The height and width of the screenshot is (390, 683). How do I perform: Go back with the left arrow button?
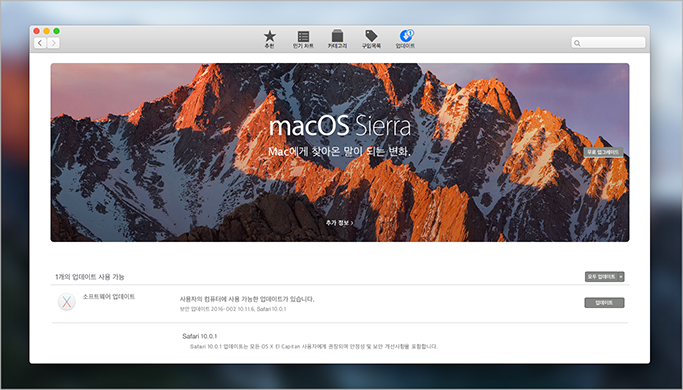[x=40, y=43]
